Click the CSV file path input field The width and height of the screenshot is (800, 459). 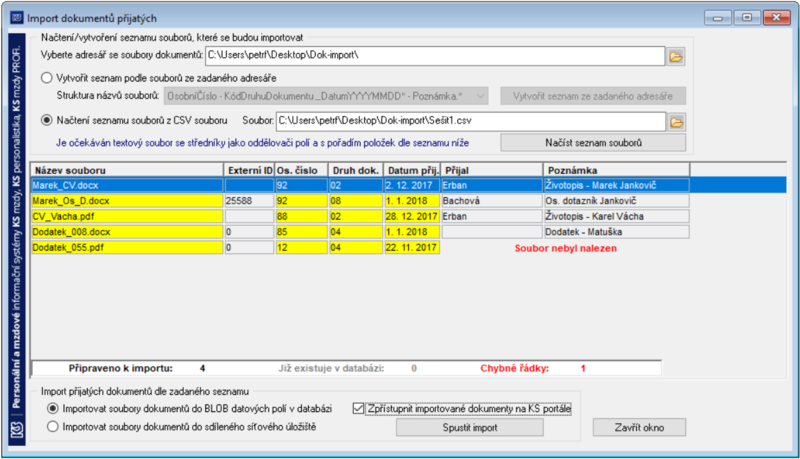pyautogui.click(x=470, y=121)
